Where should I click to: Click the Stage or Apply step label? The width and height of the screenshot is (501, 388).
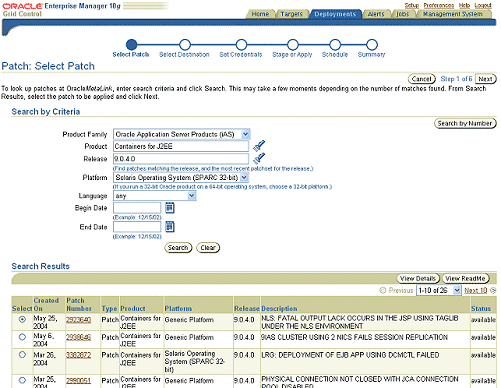tap(292, 54)
